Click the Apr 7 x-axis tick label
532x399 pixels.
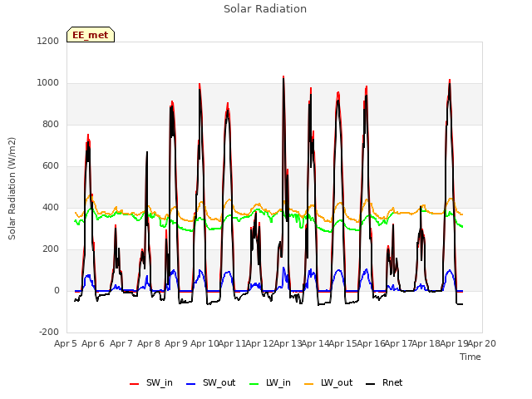121,343
